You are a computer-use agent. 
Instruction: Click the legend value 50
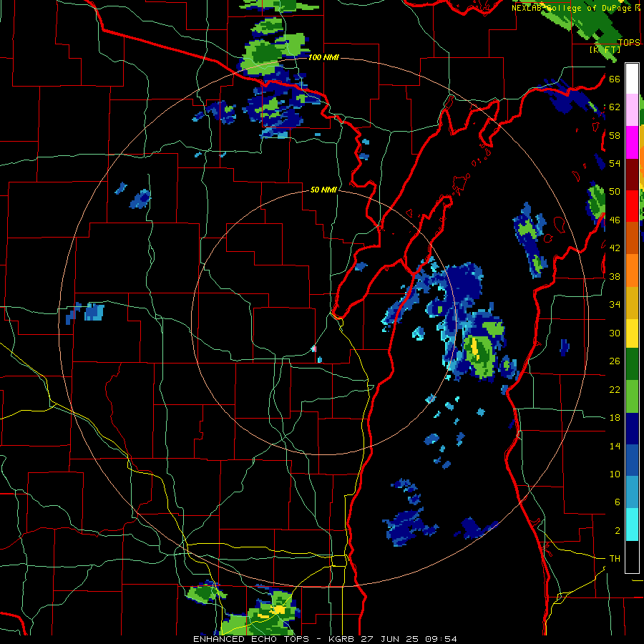(x=615, y=191)
